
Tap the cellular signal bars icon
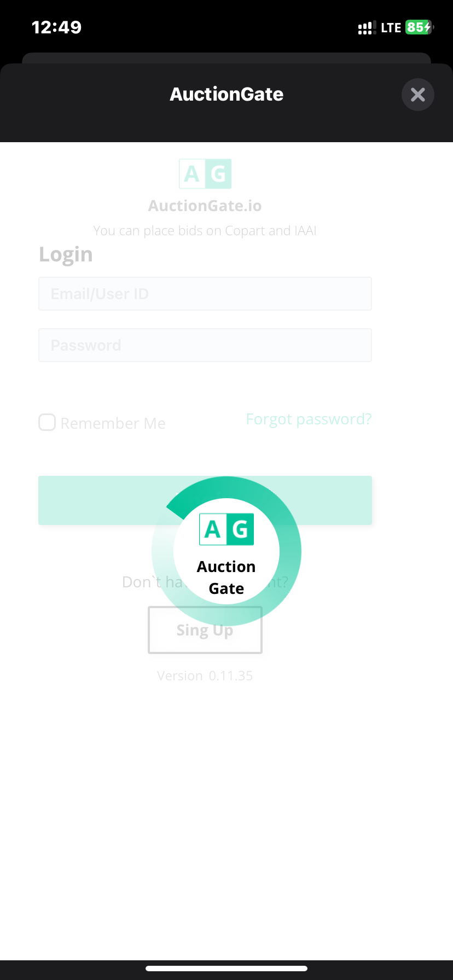[366, 28]
